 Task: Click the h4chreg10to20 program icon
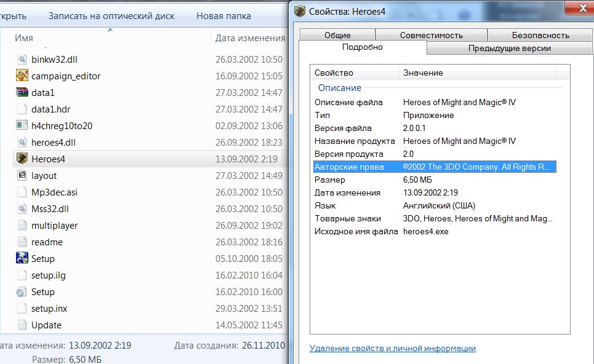point(22,125)
